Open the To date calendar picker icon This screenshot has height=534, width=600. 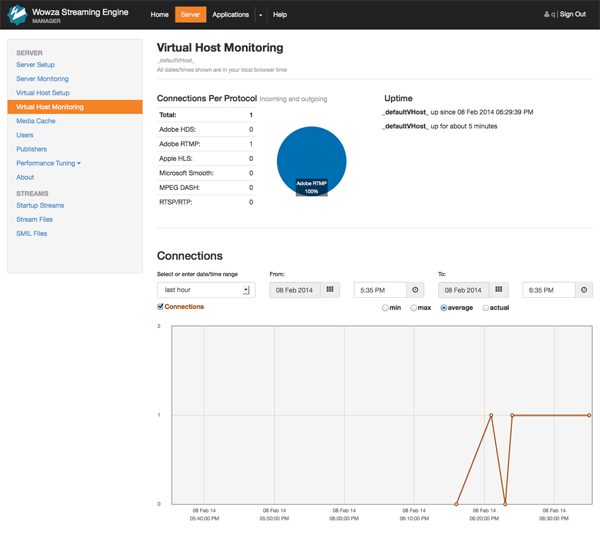point(499,290)
